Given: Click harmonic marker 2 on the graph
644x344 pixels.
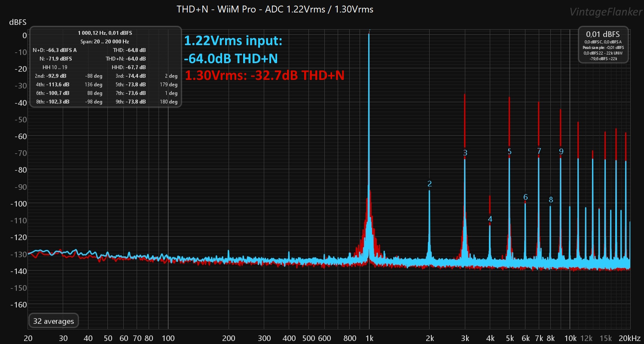Looking at the screenshot, I should coord(430,184).
